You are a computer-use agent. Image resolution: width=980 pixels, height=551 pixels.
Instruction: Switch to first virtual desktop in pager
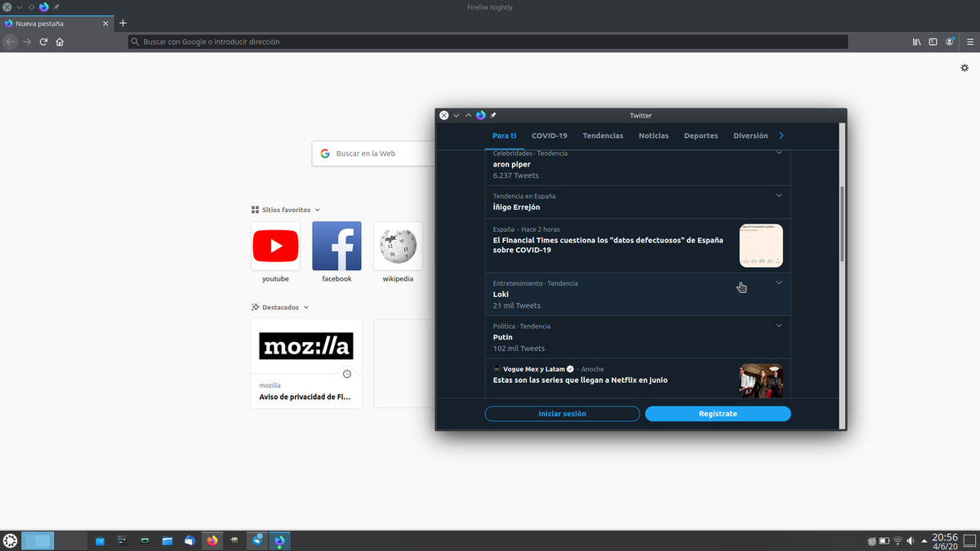tap(38, 540)
